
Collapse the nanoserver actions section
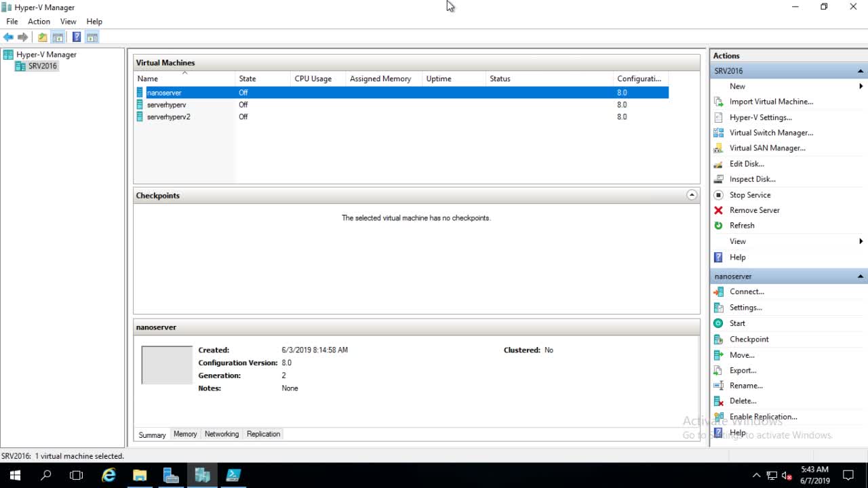click(x=860, y=277)
